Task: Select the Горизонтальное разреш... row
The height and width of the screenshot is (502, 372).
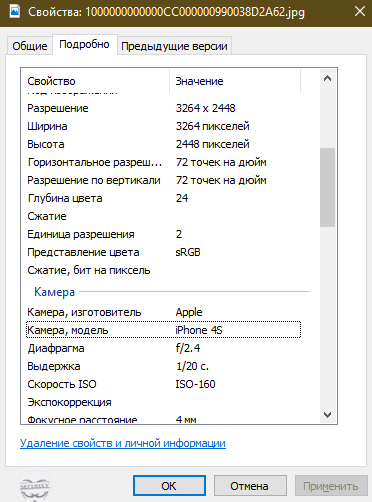Action: point(163,162)
